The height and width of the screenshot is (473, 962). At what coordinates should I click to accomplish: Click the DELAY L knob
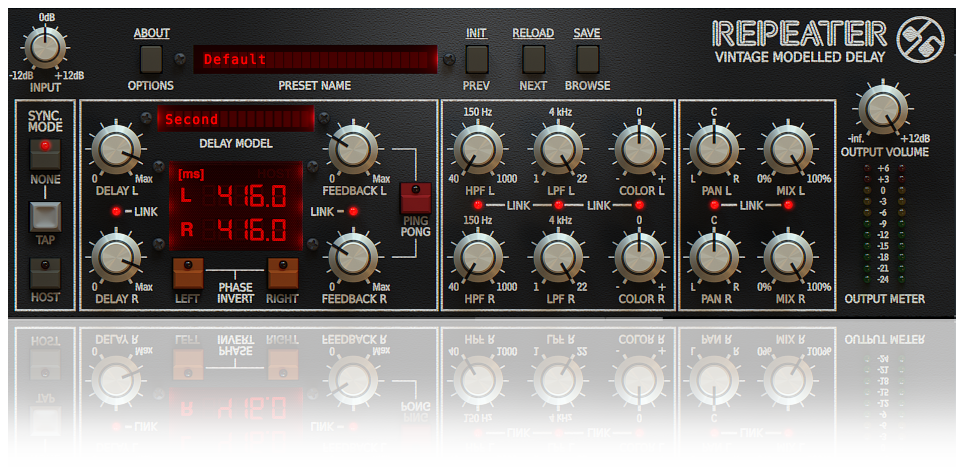pyautogui.click(x=117, y=149)
